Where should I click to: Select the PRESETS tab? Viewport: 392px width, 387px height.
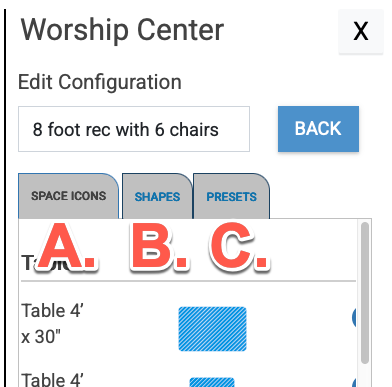pos(231,196)
